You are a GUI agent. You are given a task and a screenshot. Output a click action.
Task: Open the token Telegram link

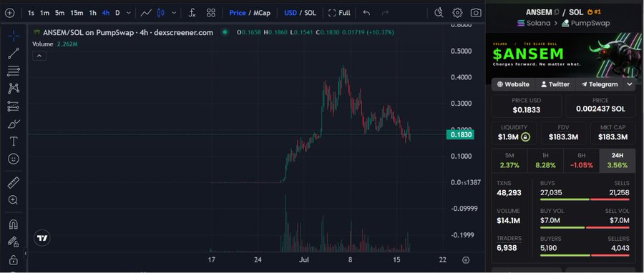(599, 84)
